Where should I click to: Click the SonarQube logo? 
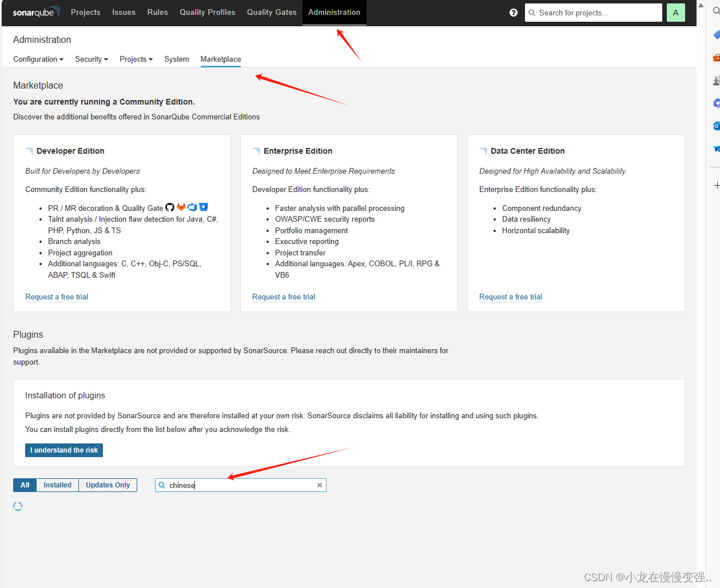tap(37, 12)
